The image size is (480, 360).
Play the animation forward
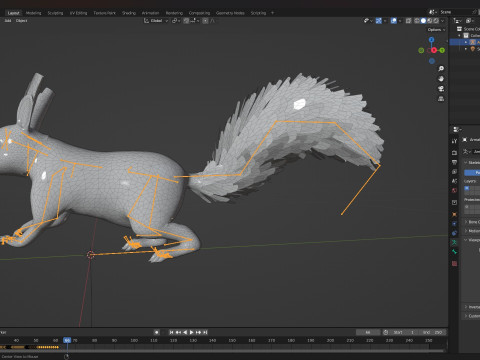pyautogui.click(x=191, y=332)
